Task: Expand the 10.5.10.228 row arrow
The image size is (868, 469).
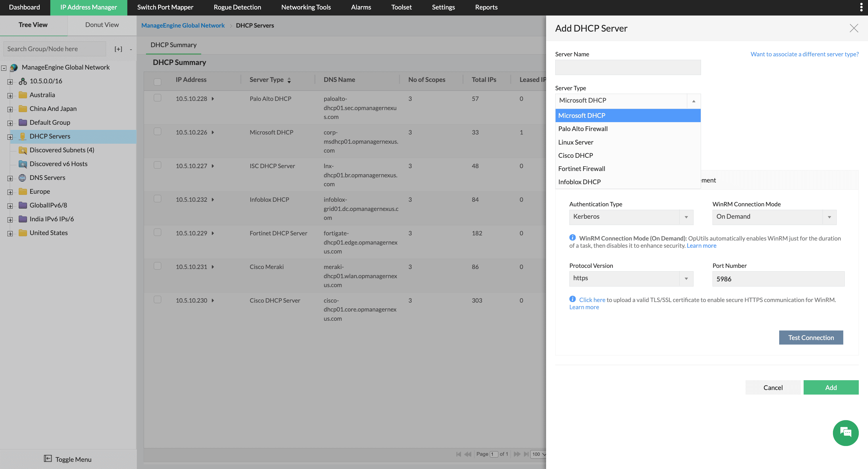Action: click(213, 99)
